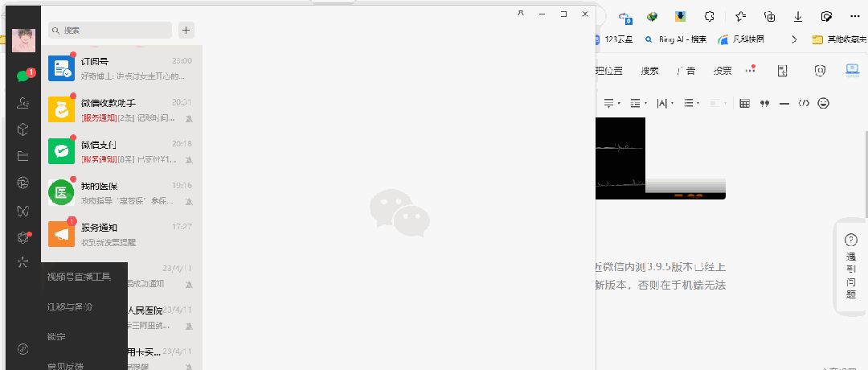The width and height of the screenshot is (868, 370).
Task: Open the browser settings and more menu
Action: coord(855,17)
